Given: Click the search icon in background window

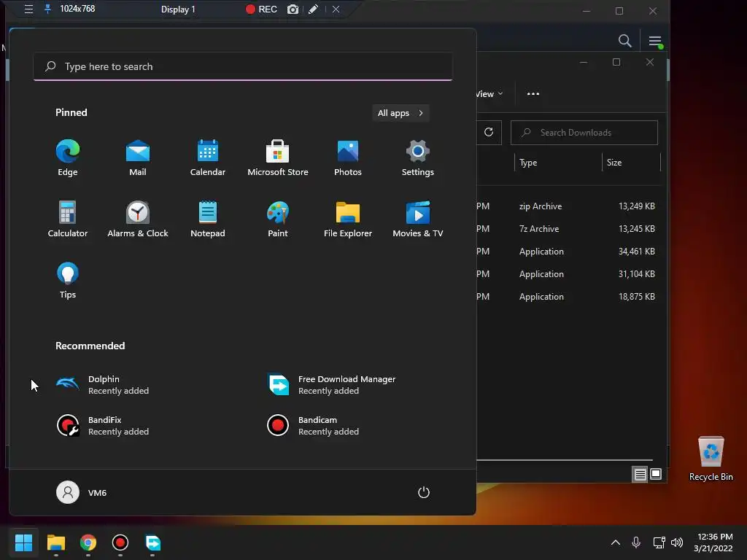Looking at the screenshot, I should point(624,41).
